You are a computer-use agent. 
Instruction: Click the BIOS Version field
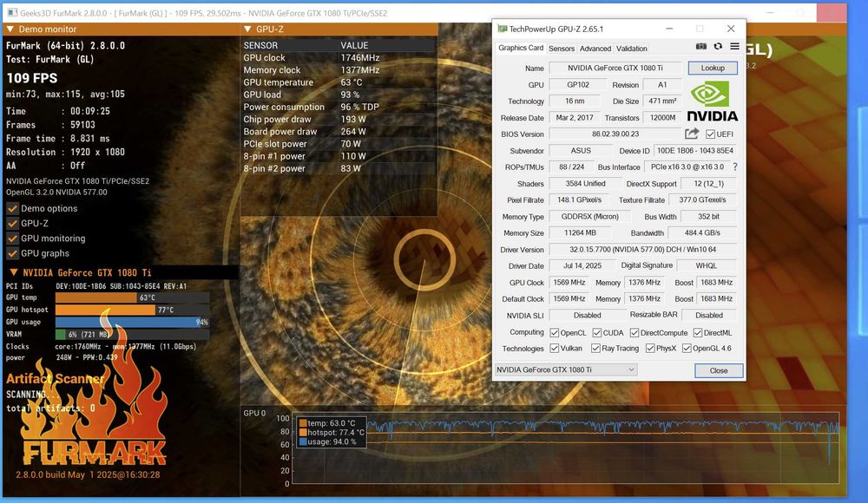coord(615,134)
